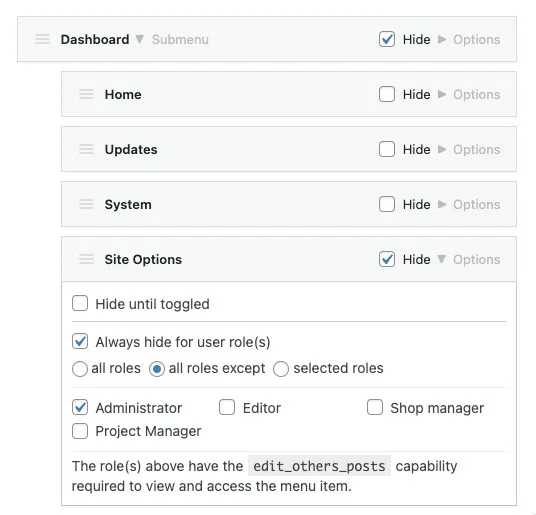This screenshot has width=536, height=515.
Task: Enable Hide until toggled checkbox
Action: pyautogui.click(x=80, y=303)
